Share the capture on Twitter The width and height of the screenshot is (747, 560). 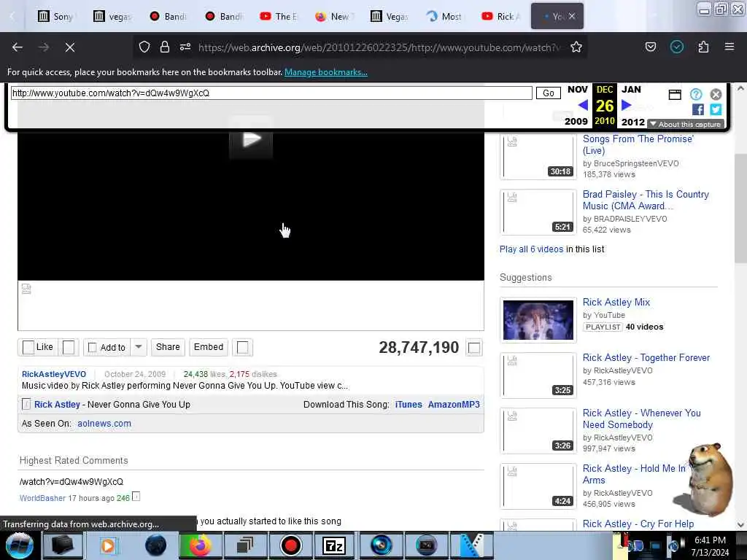pyautogui.click(x=716, y=109)
